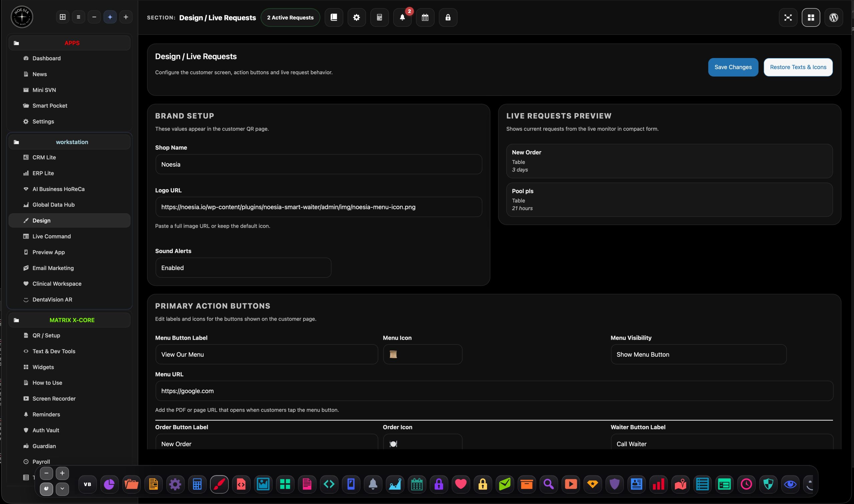Click the purple magnifier search dock icon
The width and height of the screenshot is (854, 504).
point(548,484)
